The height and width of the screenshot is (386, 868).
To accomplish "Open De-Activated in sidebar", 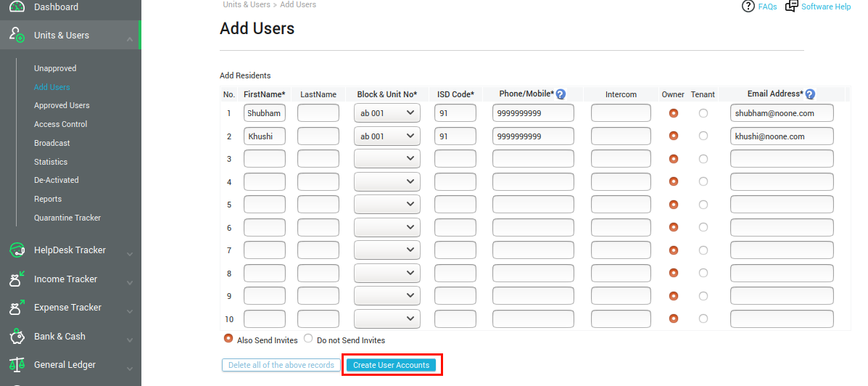I will click(x=57, y=180).
